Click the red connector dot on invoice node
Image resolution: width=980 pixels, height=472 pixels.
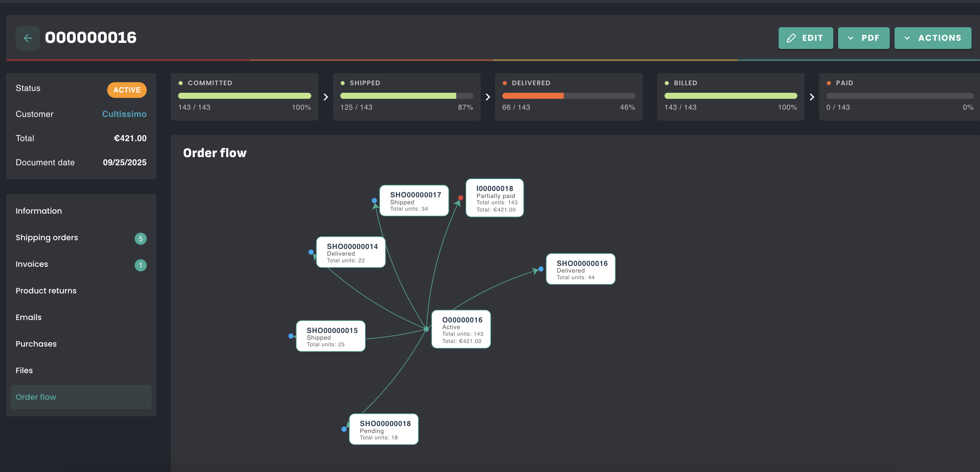coord(460,198)
